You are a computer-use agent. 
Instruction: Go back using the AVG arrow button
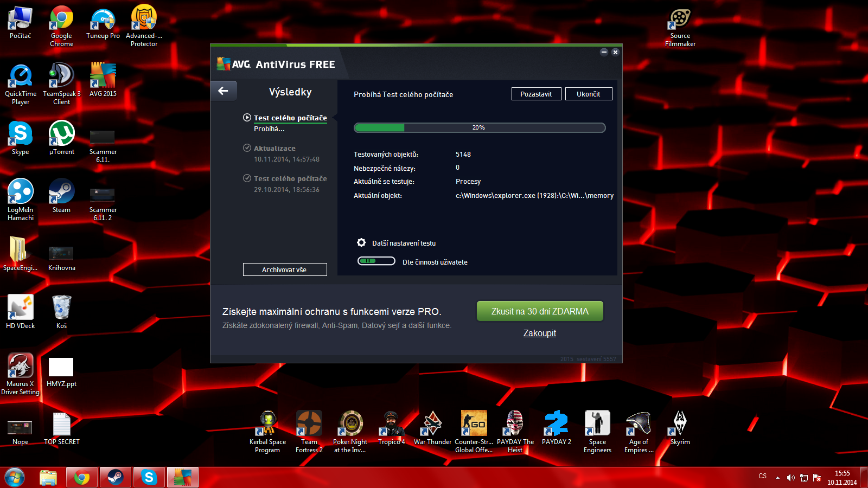coord(224,91)
